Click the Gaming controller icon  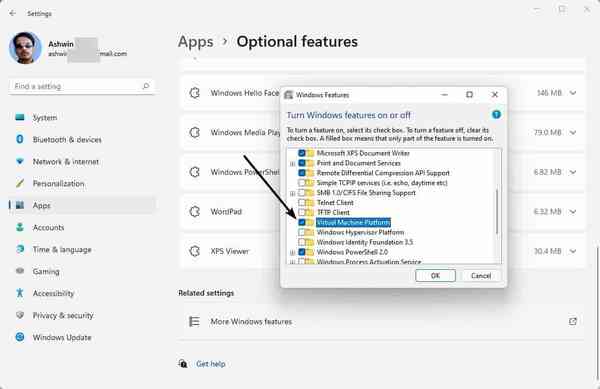click(x=20, y=271)
